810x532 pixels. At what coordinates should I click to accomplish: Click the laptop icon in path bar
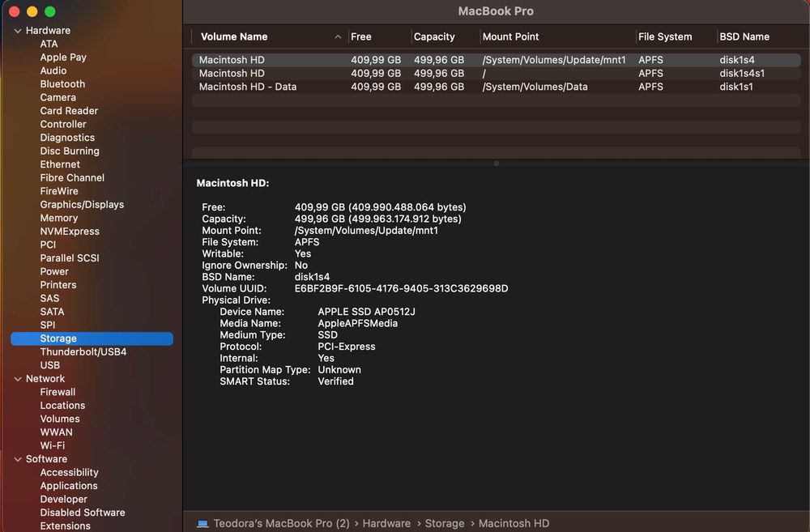(202, 524)
